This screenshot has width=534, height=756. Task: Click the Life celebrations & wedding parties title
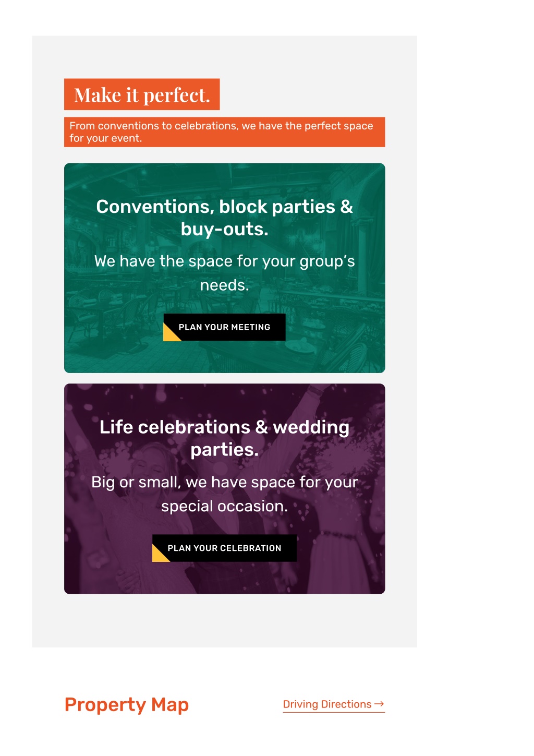224,438
